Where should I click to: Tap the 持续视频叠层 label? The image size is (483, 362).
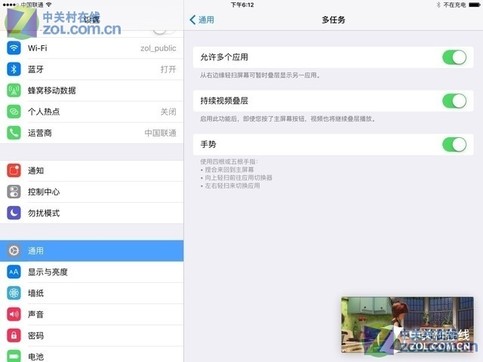(224, 101)
